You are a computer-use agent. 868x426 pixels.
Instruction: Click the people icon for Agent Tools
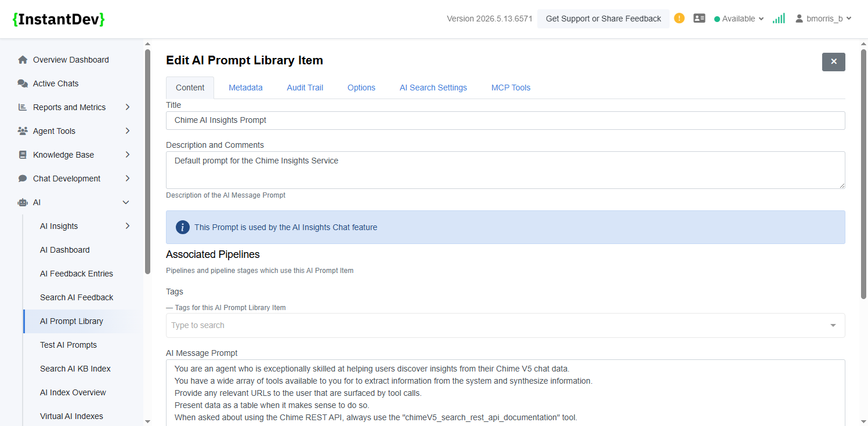(23, 131)
